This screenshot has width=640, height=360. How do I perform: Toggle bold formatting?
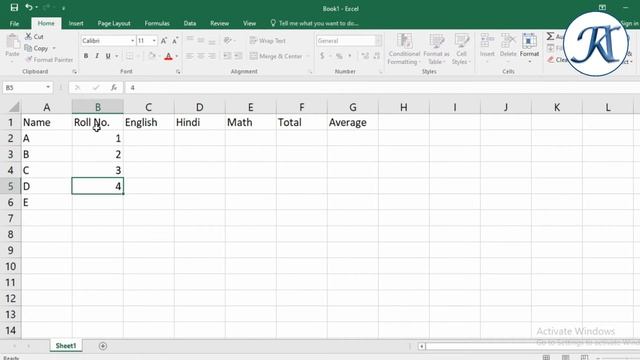click(86, 56)
